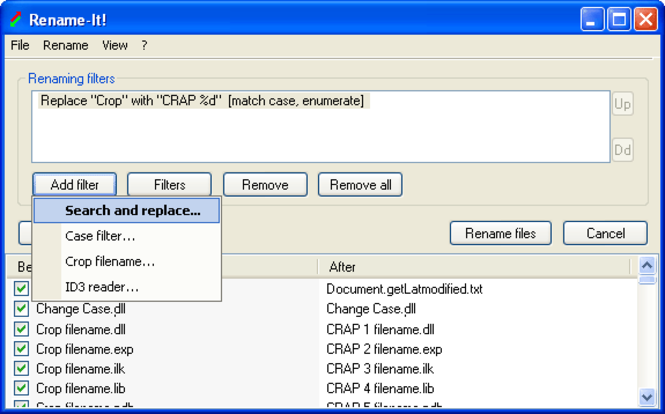Select the Replace "Crop" filter entry
This screenshot has width=665, height=414.
[202, 101]
